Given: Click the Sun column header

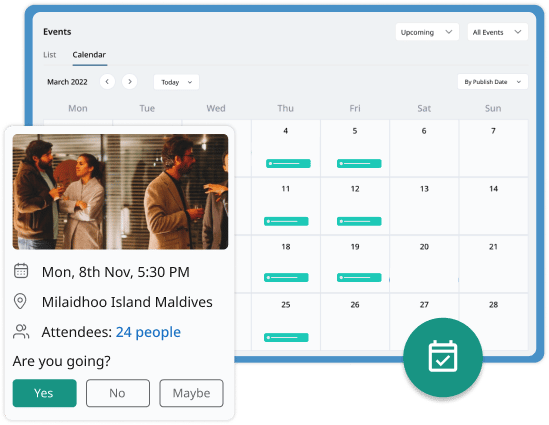Looking at the screenshot, I should (493, 108).
